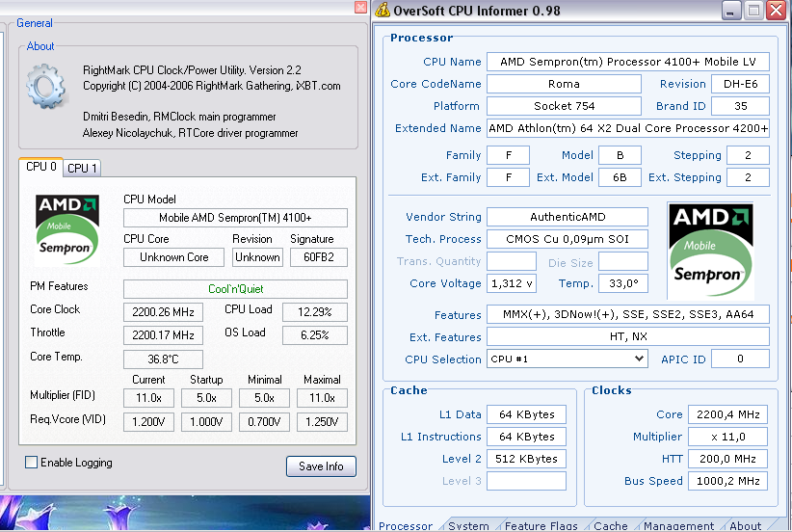Click the Extended Name field
The image size is (792, 532).
click(628, 128)
